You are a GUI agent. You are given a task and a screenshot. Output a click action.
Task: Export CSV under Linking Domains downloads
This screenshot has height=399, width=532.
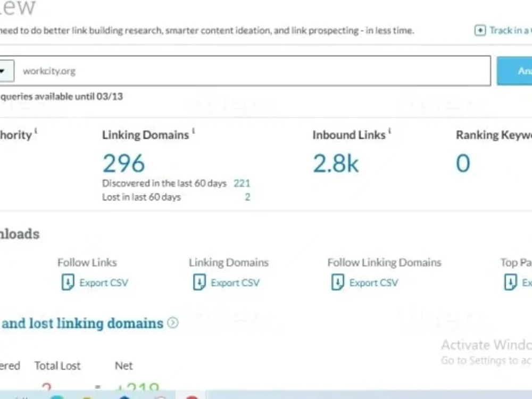pos(235,282)
